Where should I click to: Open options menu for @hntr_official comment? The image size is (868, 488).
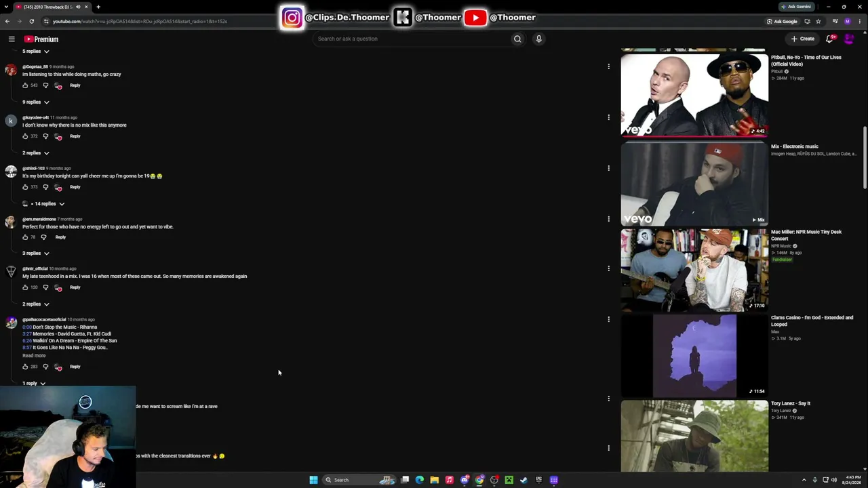click(x=608, y=268)
